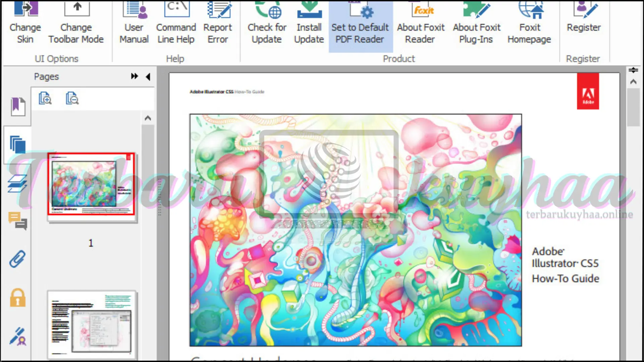Open About Foxit Reader
644x362 pixels.
tap(421, 23)
